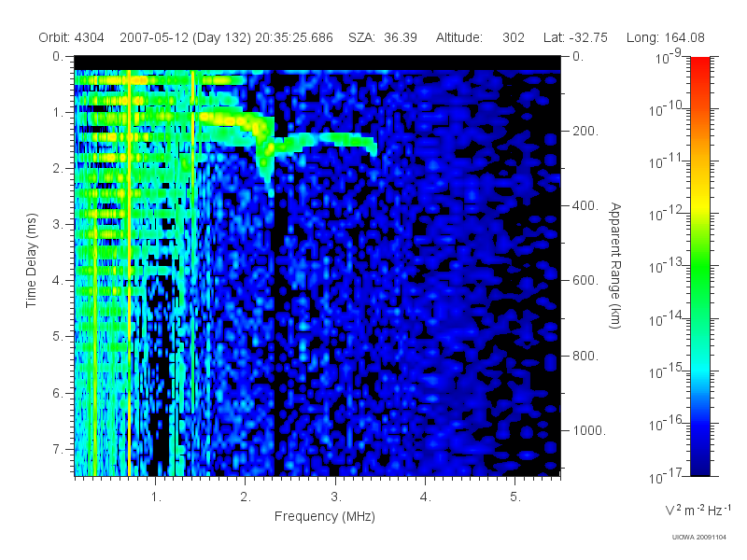747x560 pixels.
Task: Click the '4.' tick on Time Delay axis
Action: point(58,281)
